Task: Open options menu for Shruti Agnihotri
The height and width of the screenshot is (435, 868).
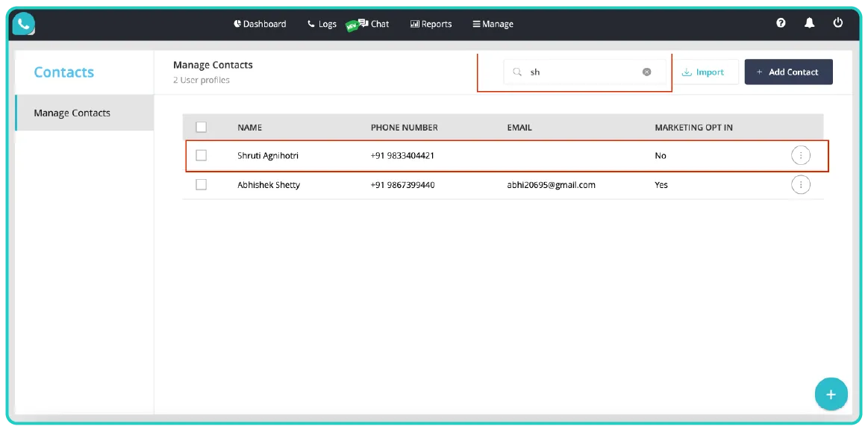Action: (x=801, y=155)
